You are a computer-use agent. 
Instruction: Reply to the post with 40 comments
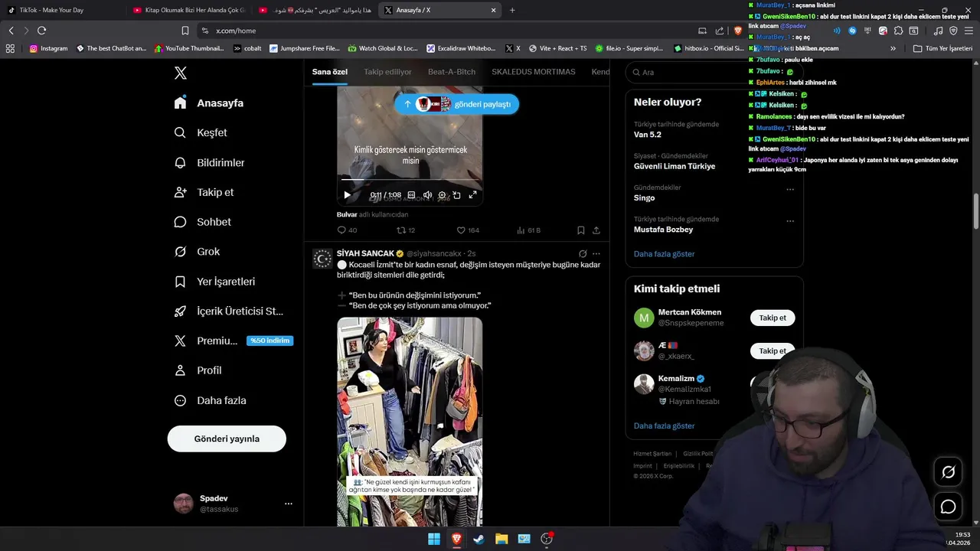347,230
